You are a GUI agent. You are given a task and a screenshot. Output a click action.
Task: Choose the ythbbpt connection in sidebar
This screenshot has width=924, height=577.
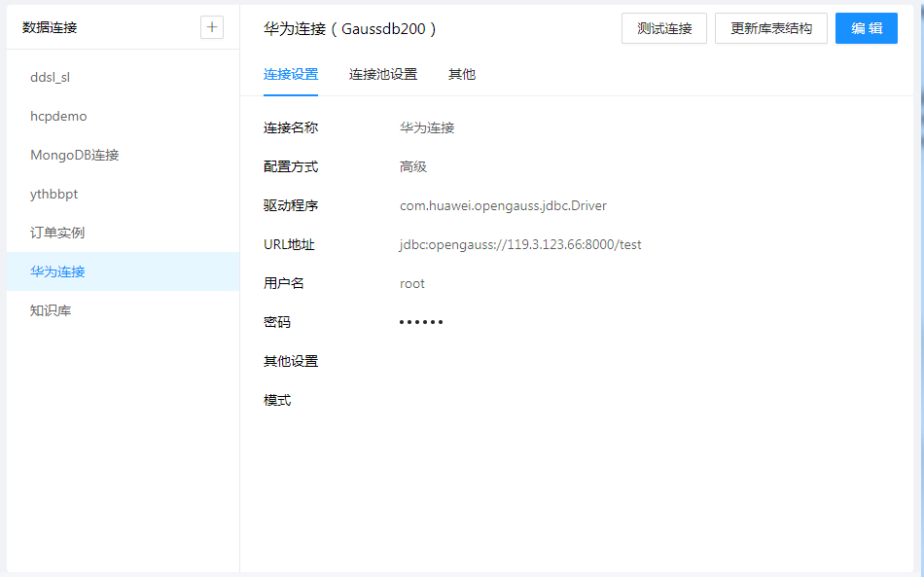pyautogui.click(x=54, y=194)
